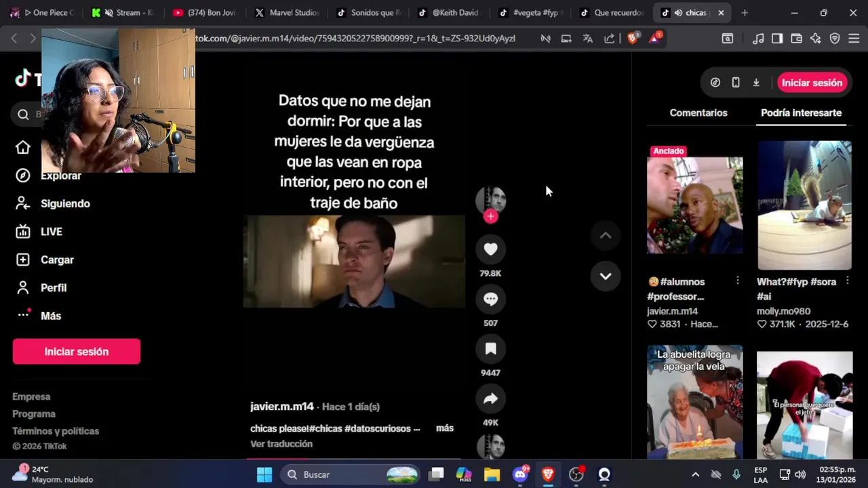868x488 pixels.
Task: Open Brave Rewards triangle icon
Action: pos(654,38)
